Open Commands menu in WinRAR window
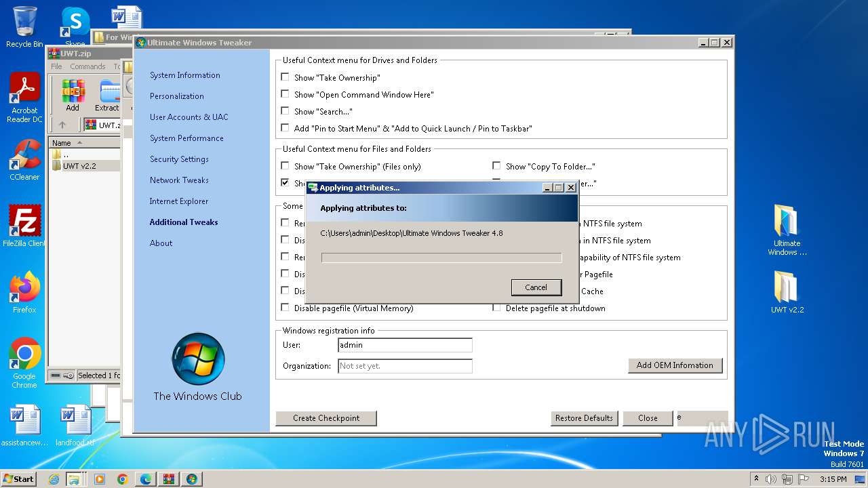The height and width of the screenshot is (488, 868). (x=87, y=66)
